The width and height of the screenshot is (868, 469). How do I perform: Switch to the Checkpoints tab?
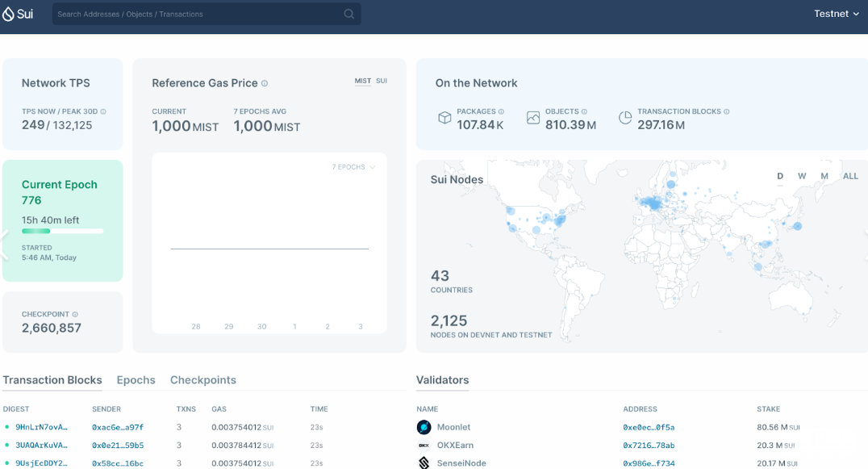click(x=202, y=380)
